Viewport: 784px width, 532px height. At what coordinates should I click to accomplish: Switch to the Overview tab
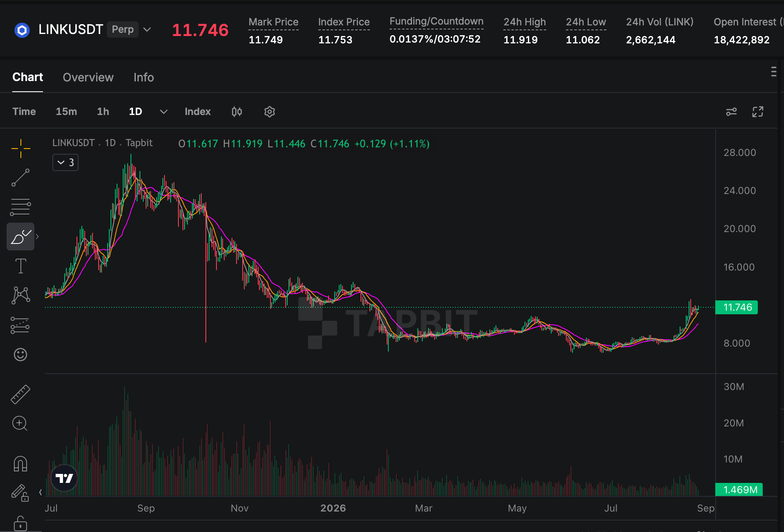click(88, 77)
